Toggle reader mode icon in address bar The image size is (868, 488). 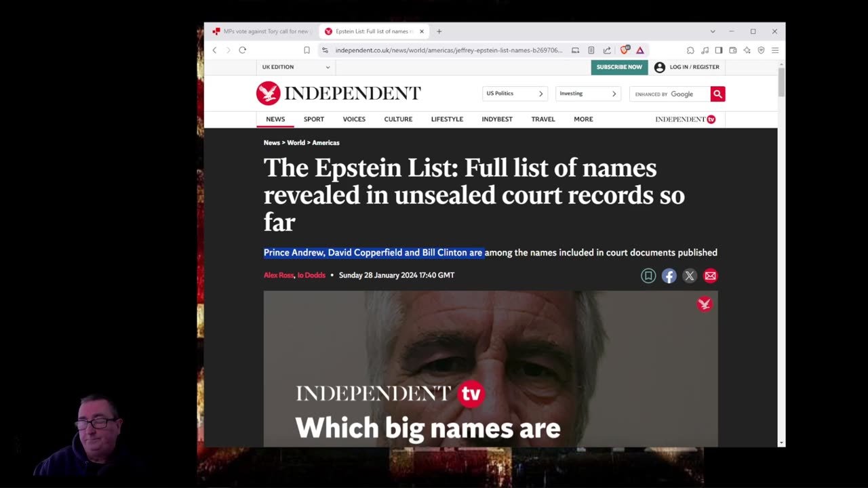[x=591, y=50]
